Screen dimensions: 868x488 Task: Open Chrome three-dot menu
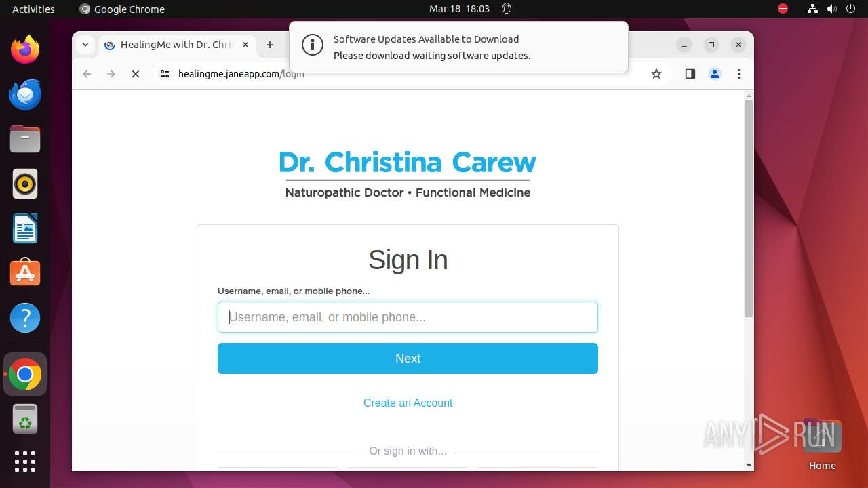pos(739,74)
